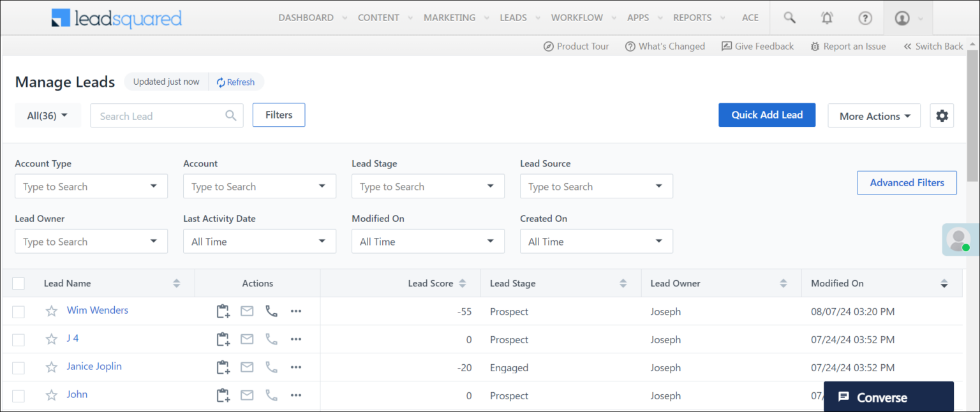980x412 pixels.
Task: Call J 4 using the phone icon
Action: [271, 339]
